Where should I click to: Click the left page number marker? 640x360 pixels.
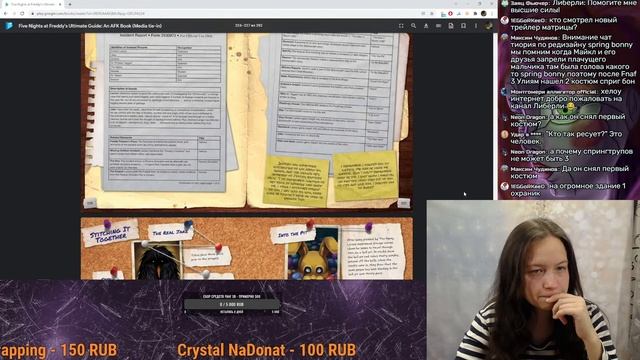pos(90,203)
